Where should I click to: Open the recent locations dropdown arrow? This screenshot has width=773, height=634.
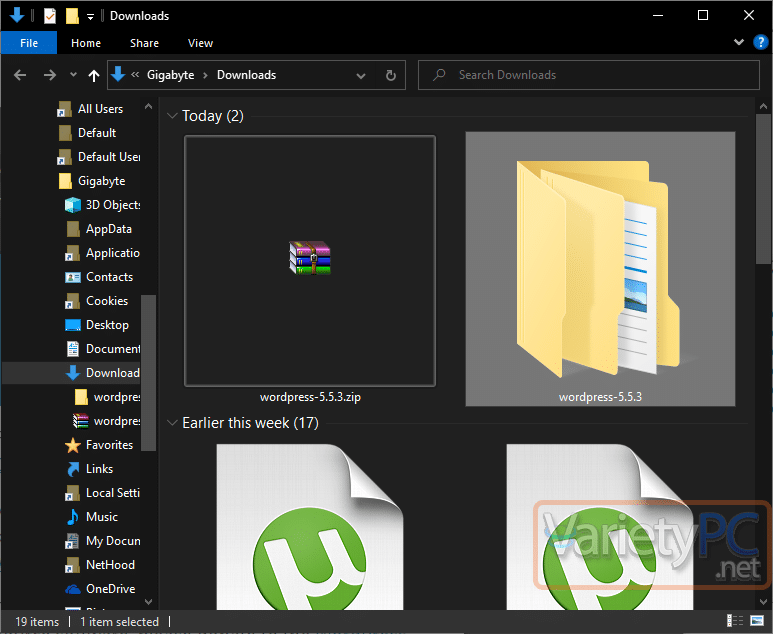pos(73,75)
